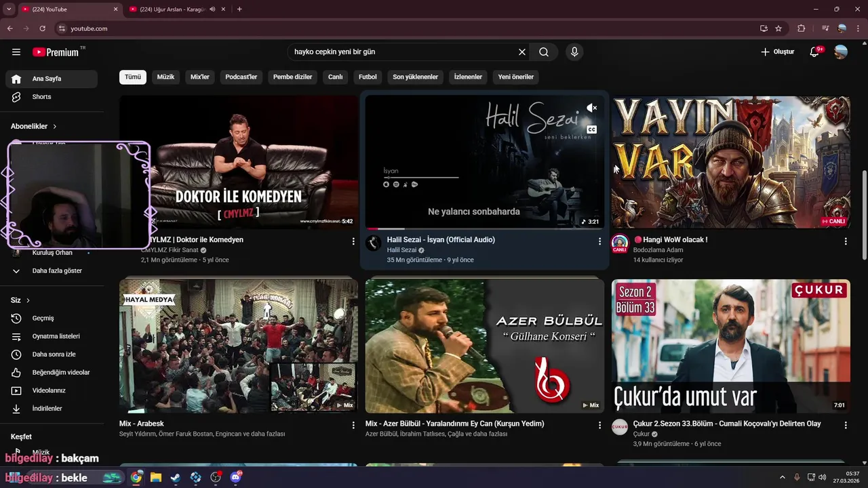This screenshot has width=868, height=488.
Task: Mute the Uğur Arslan tab audio icon
Action: [x=212, y=9]
